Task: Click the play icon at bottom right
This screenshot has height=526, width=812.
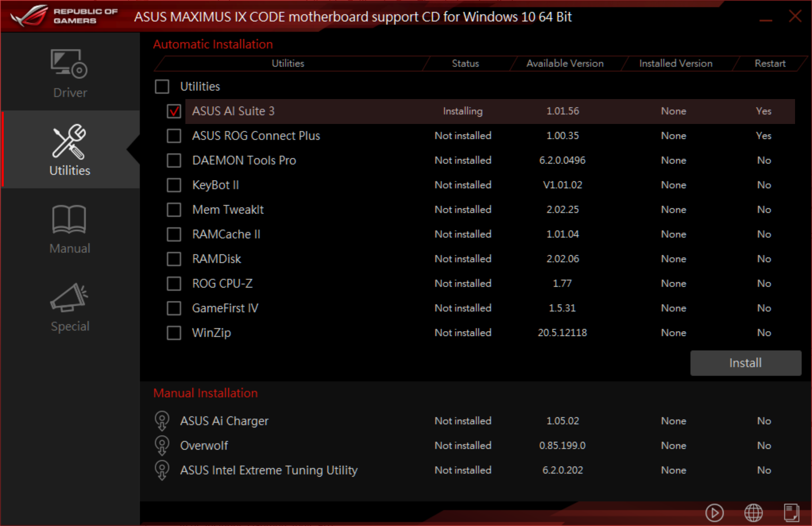Action: pos(714,512)
